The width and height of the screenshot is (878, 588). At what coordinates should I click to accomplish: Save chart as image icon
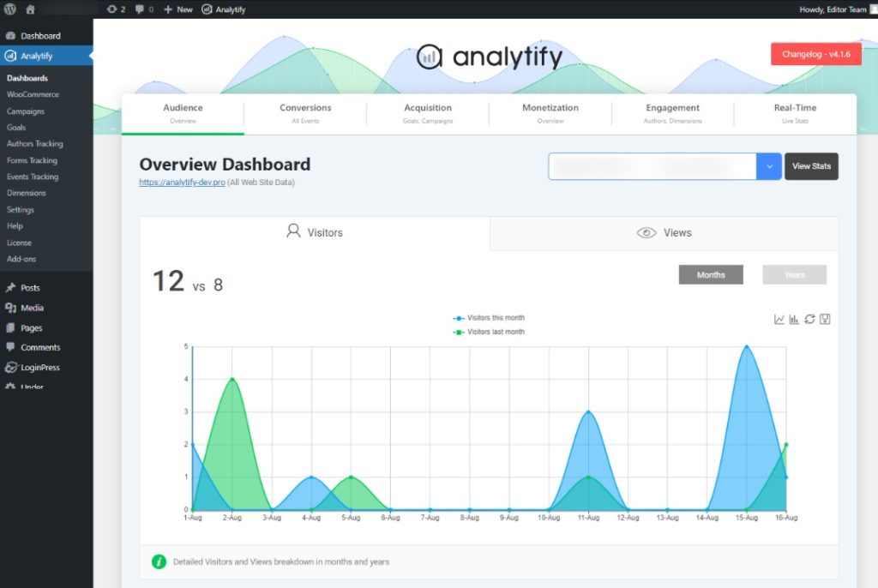[825, 319]
